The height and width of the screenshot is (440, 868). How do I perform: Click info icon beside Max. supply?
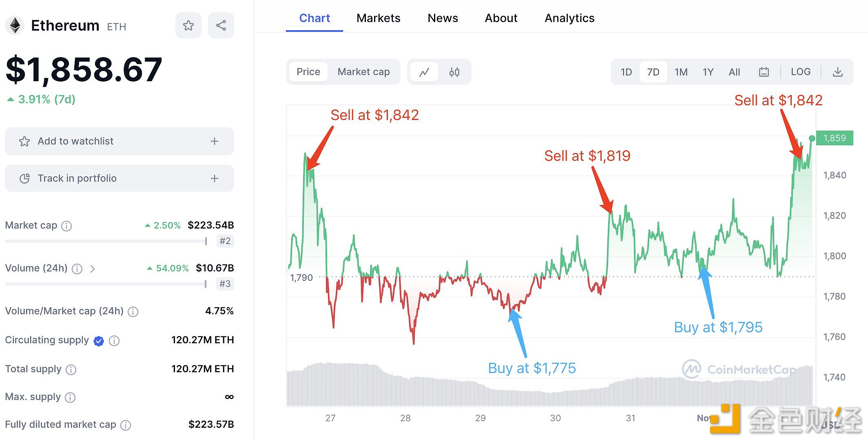tap(70, 397)
